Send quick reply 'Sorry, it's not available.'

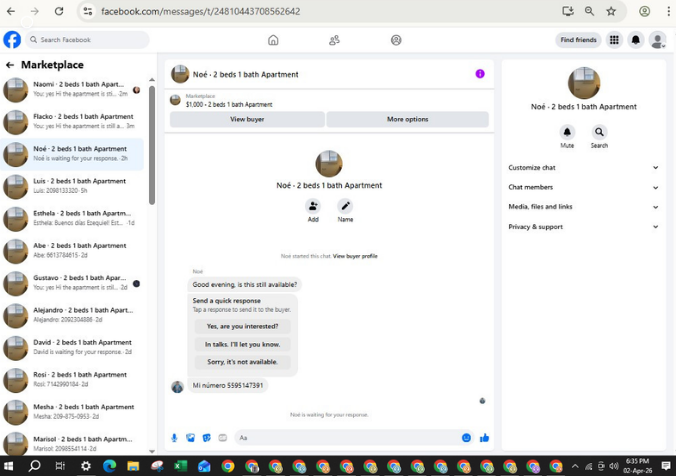click(x=242, y=362)
